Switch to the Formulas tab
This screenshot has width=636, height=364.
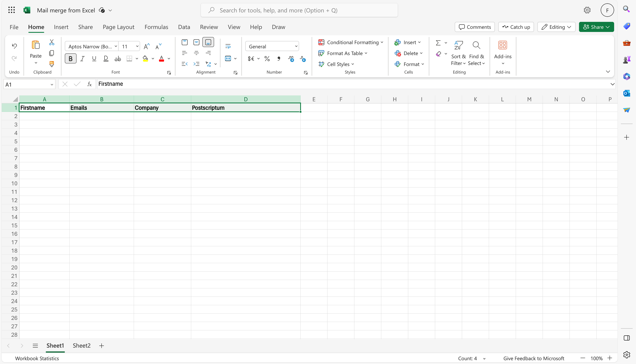[x=156, y=27]
